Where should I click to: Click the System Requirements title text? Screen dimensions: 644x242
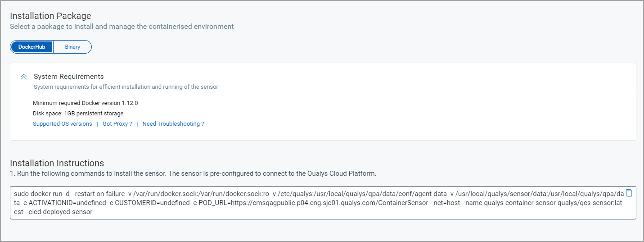coord(69,77)
